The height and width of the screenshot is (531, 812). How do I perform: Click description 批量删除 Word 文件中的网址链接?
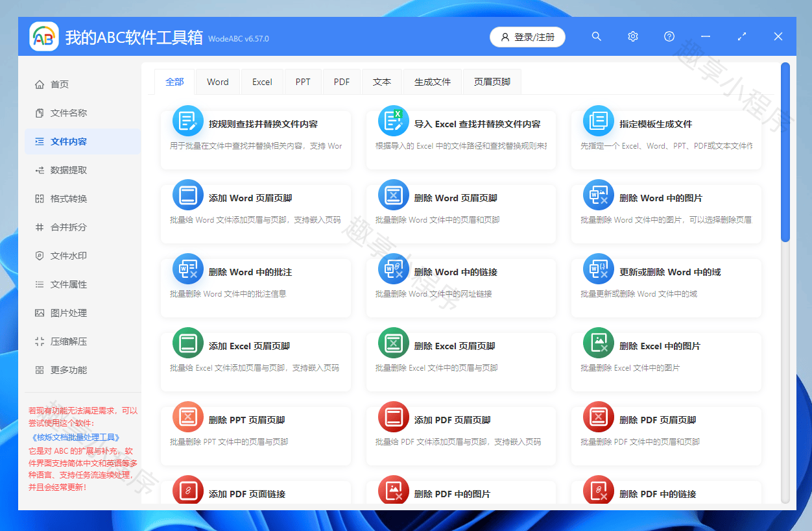coord(434,294)
